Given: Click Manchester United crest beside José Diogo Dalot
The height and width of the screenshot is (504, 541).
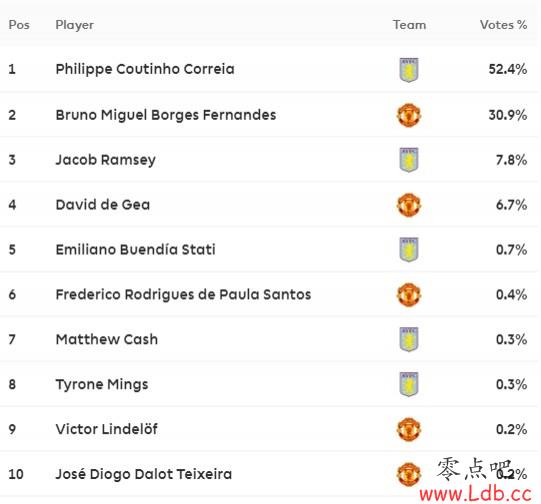Looking at the screenshot, I should [x=409, y=474].
